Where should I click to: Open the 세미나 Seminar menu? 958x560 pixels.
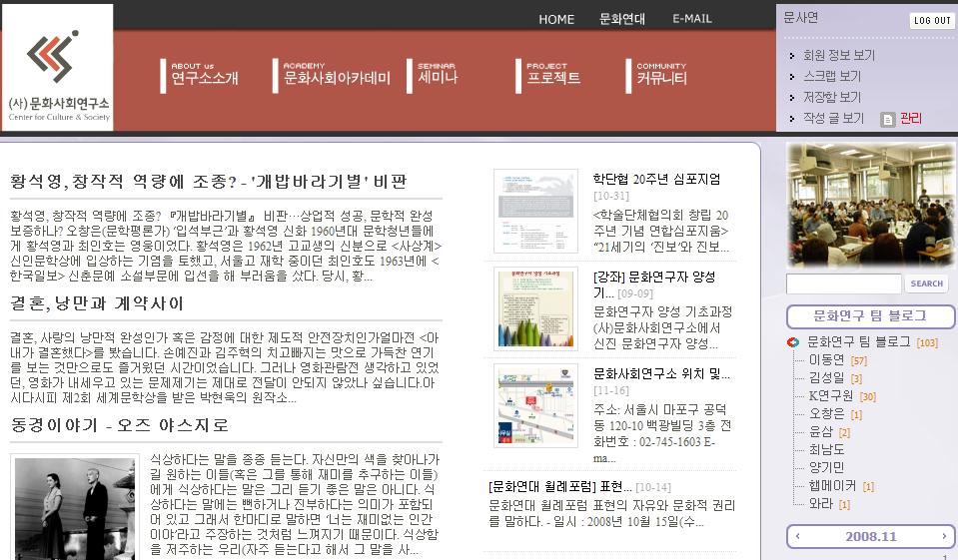click(433, 75)
